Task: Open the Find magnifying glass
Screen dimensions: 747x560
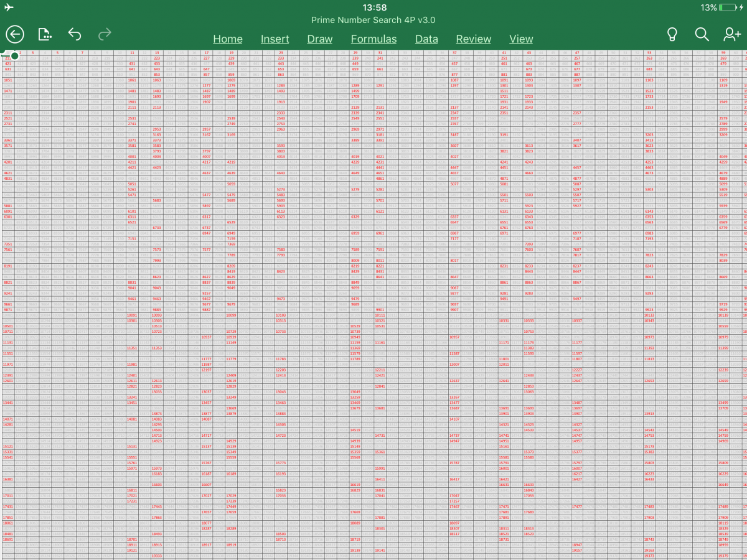Action: (702, 34)
